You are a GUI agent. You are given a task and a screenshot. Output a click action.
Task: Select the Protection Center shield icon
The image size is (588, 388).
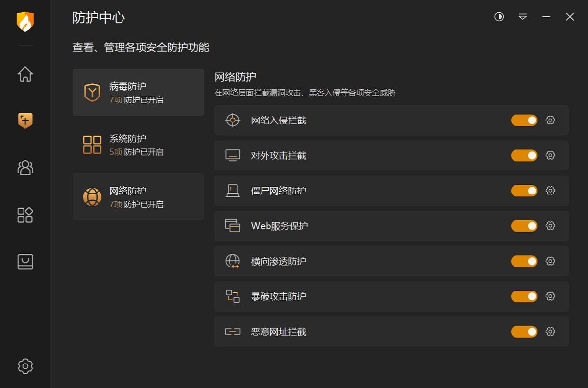[25, 120]
